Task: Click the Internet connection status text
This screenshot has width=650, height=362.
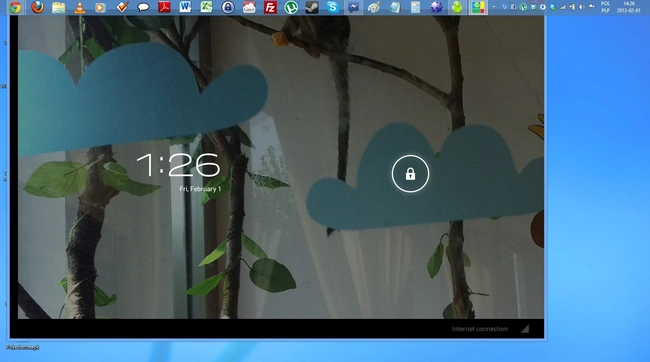Action: [x=480, y=329]
